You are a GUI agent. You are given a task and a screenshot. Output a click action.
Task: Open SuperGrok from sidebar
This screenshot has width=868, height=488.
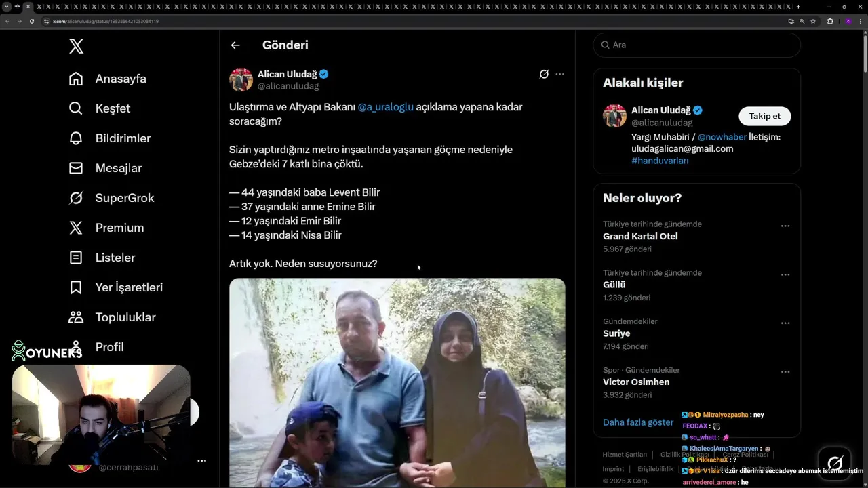coord(112,198)
